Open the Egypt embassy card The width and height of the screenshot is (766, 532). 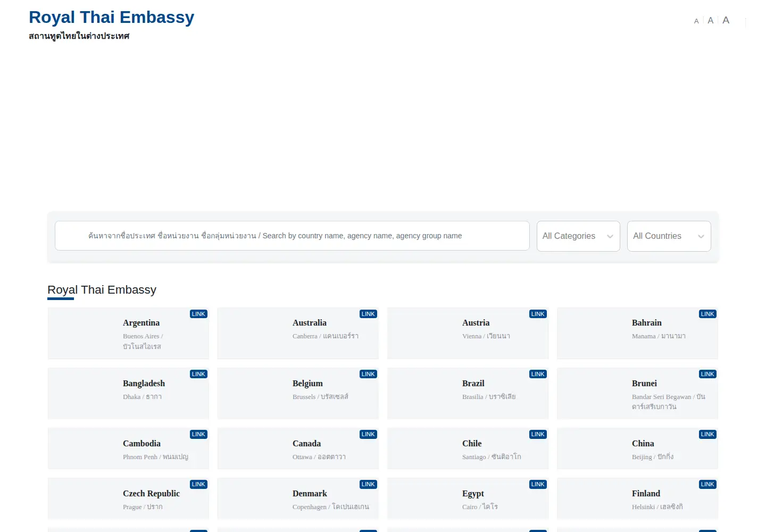[468, 498]
